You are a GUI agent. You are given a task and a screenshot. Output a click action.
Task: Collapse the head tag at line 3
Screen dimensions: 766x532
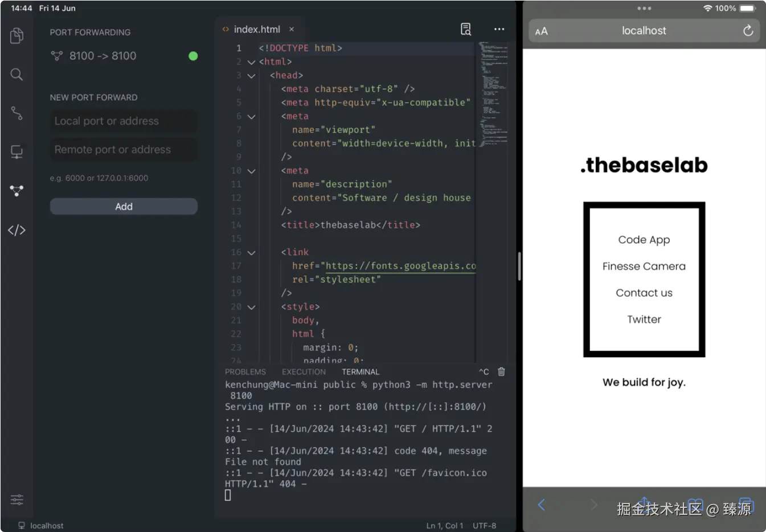pos(251,76)
